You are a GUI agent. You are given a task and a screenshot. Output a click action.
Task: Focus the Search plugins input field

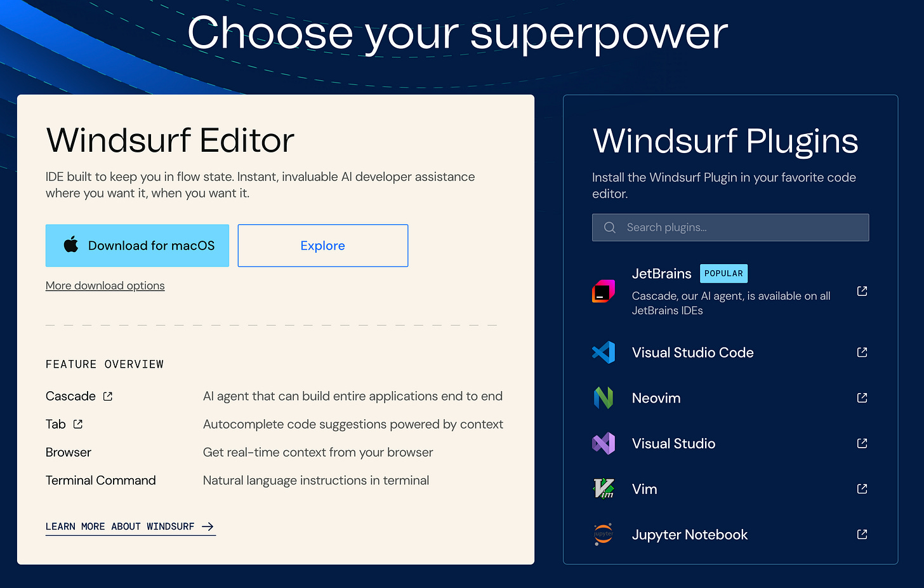tap(730, 227)
